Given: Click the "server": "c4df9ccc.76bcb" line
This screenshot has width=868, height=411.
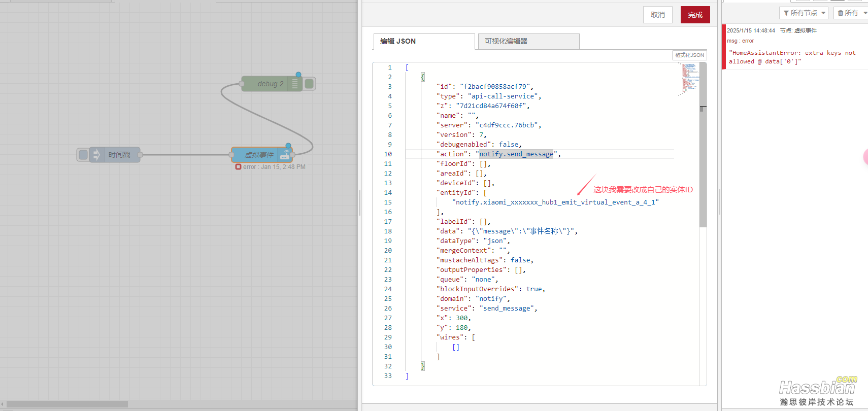Looking at the screenshot, I should (489, 125).
